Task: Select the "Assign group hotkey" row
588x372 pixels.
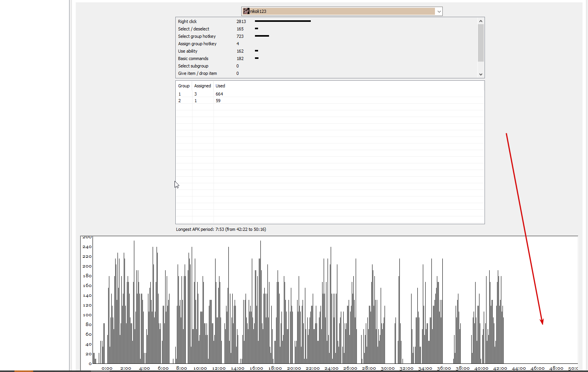Action: pyautogui.click(x=326, y=44)
